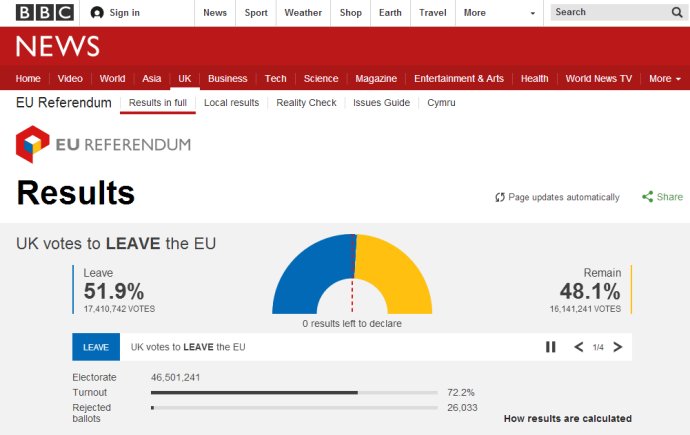Open the Results in full tab
The width and height of the screenshot is (690, 435).
point(158,103)
